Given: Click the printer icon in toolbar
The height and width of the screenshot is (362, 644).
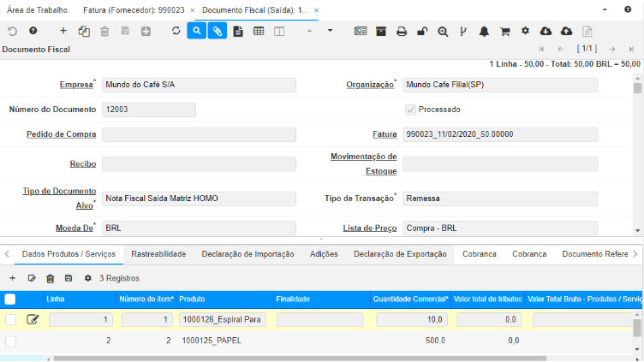Looking at the screenshot, I should coord(401,31).
